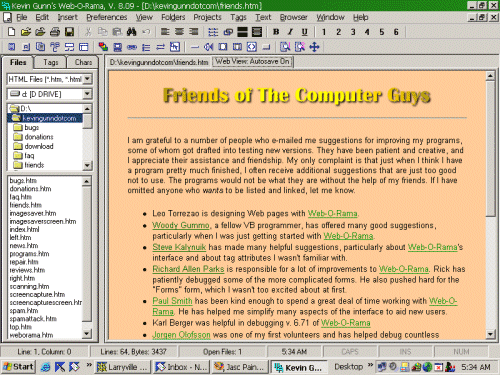Toggle the Underline formatting button
The width and height of the screenshot is (500, 375).
coord(305,32)
